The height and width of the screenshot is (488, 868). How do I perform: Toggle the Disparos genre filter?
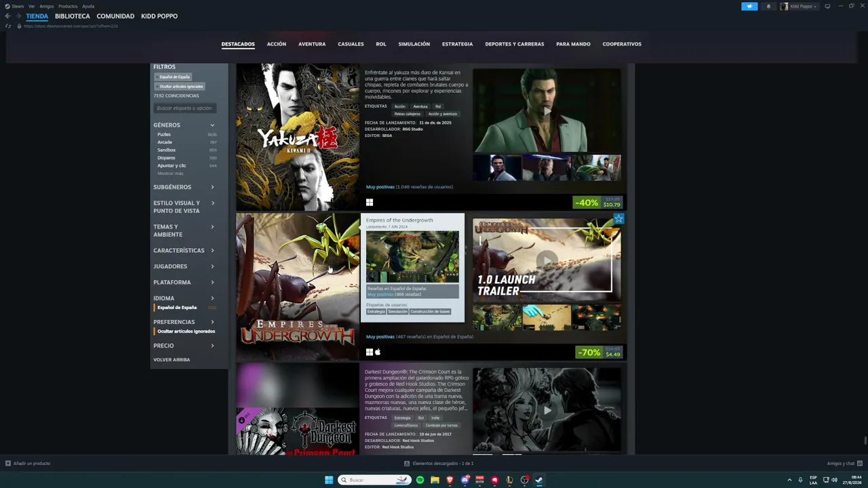click(x=186, y=158)
